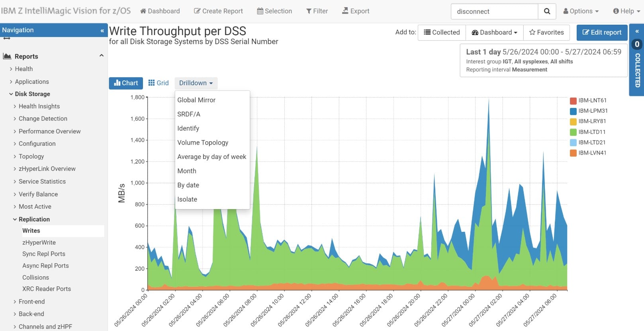The height and width of the screenshot is (331, 644).
Task: Toggle IBM-LNT61 legend color swatch
Action: pos(573,100)
